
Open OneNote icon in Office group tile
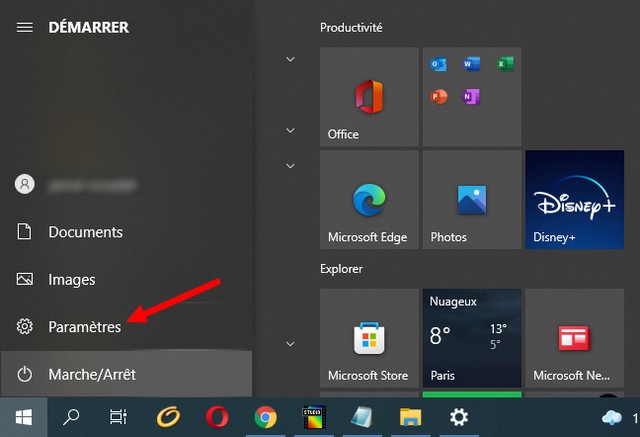click(471, 97)
